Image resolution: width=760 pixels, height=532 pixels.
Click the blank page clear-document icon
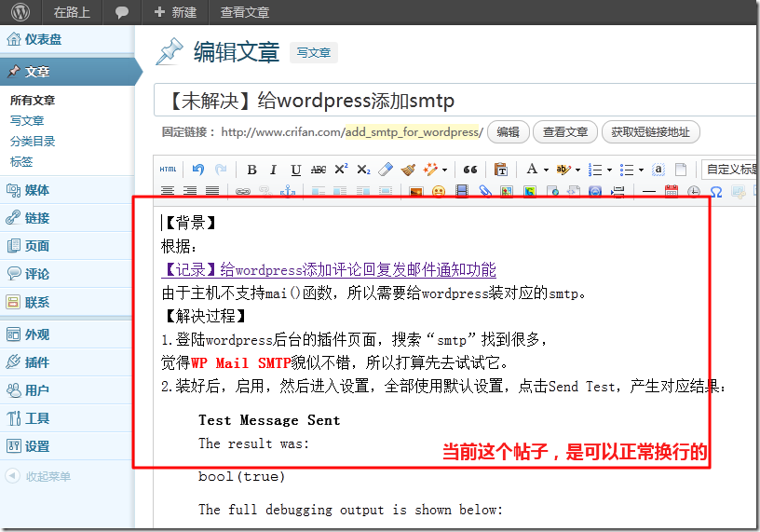(681, 170)
